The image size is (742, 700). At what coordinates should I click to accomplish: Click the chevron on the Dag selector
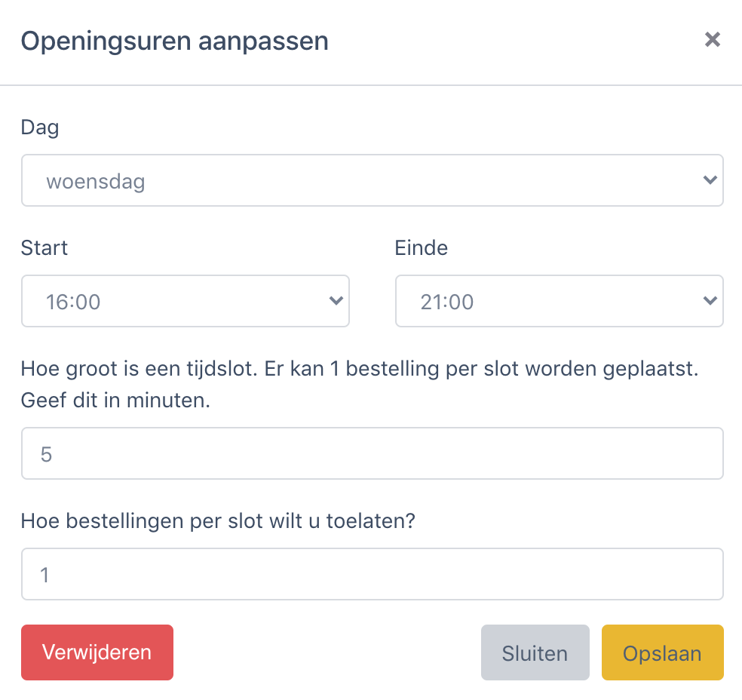(709, 180)
